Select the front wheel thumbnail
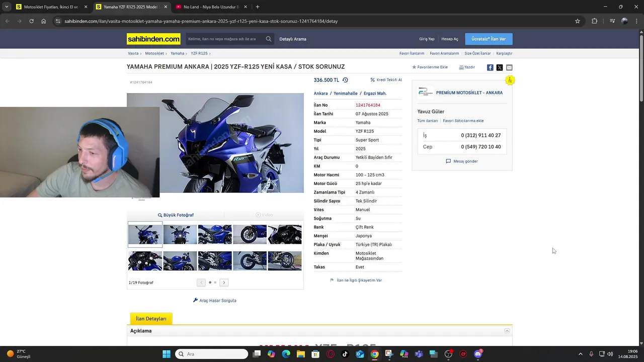The height and width of the screenshot is (362, 644). point(250,234)
